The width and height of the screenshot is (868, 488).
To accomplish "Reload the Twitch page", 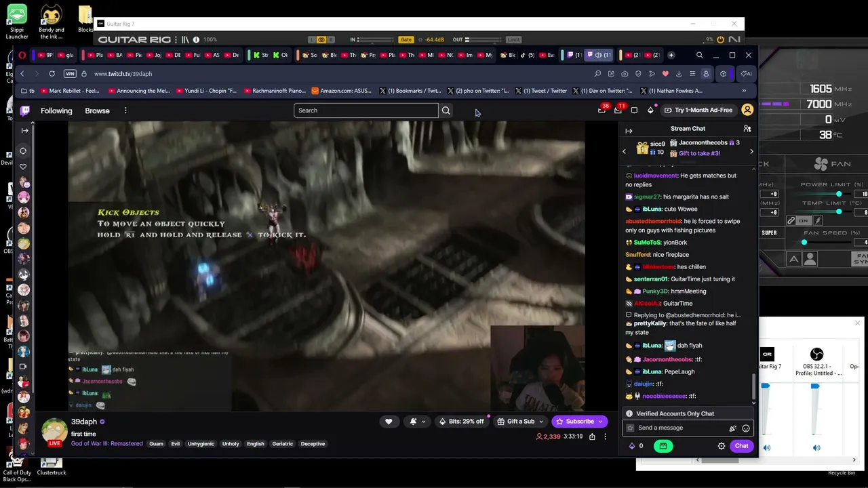I will pyautogui.click(x=52, y=73).
